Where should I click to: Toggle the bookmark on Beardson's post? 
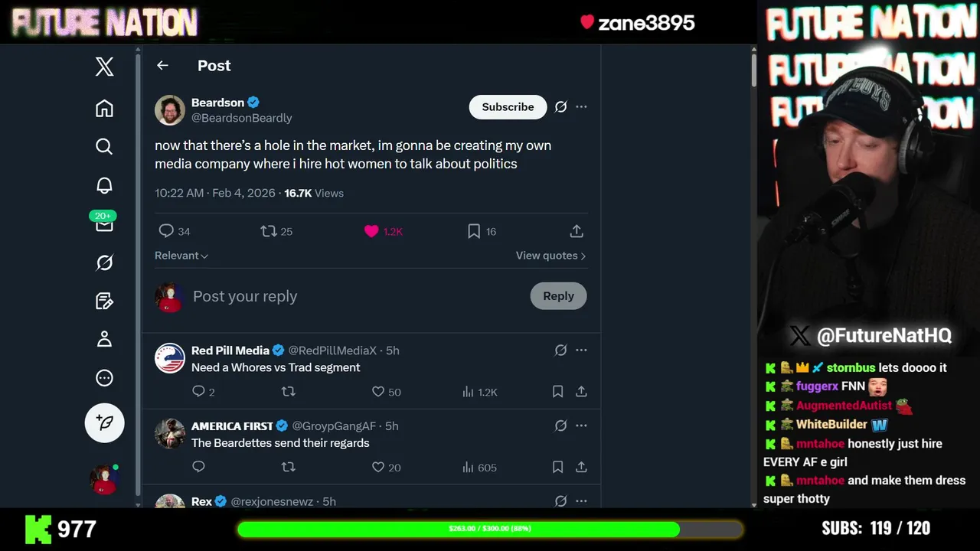click(x=474, y=231)
